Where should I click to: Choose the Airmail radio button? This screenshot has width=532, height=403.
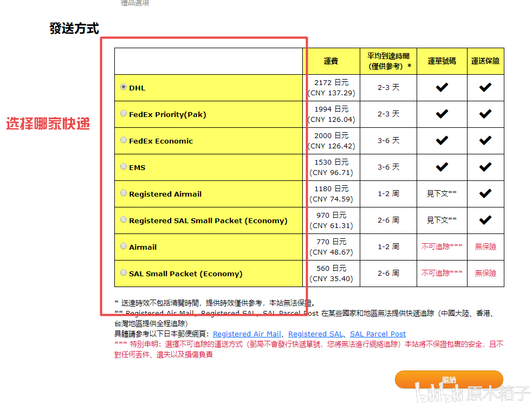click(124, 246)
